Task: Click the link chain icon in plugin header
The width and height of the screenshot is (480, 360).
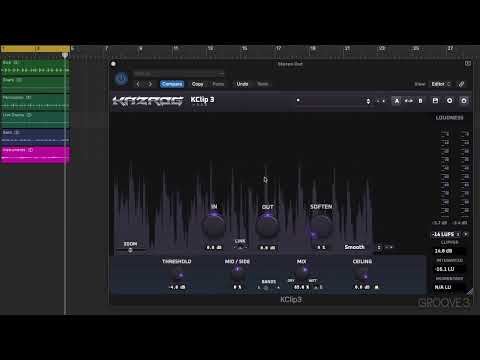Action: pos(461,84)
